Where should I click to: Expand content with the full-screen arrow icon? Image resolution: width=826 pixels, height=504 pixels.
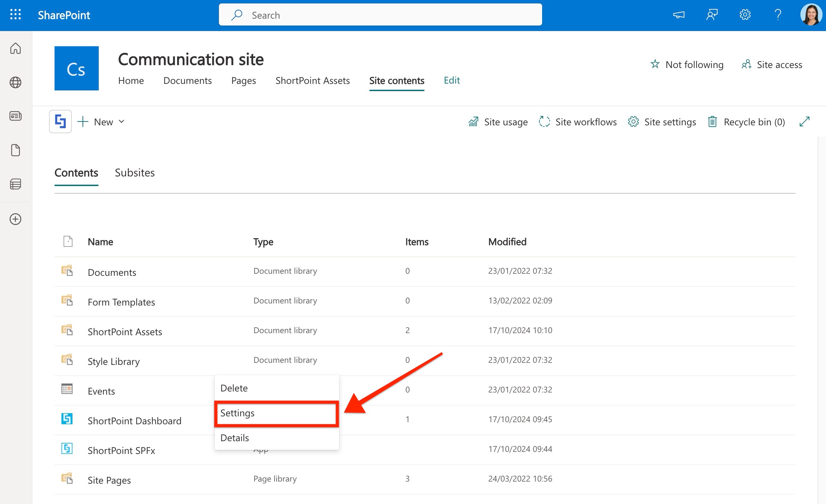point(804,122)
